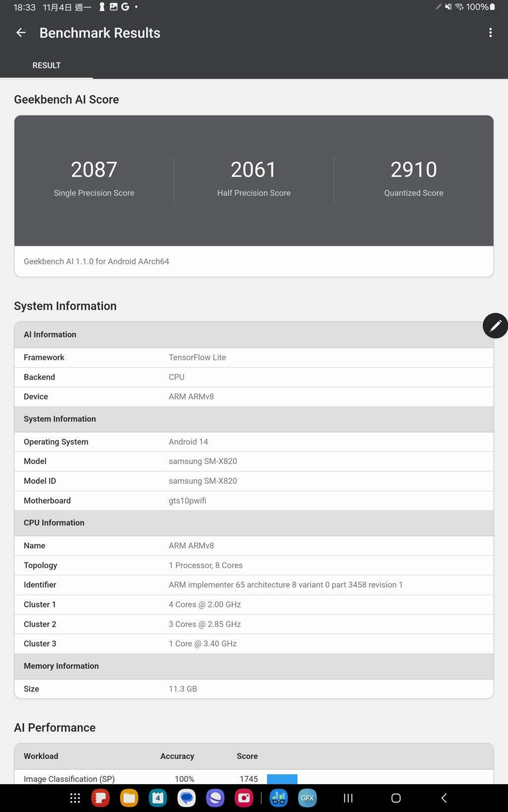Select the RESULT tab
The height and width of the screenshot is (812, 508).
[x=47, y=65]
